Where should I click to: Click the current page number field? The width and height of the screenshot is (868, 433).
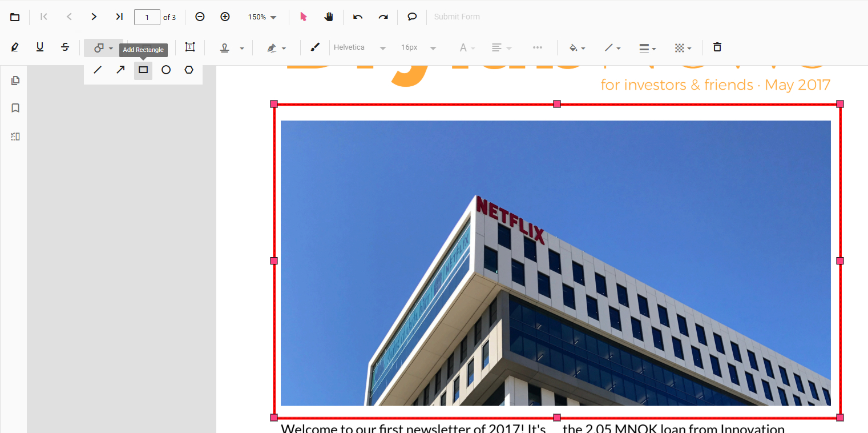[147, 17]
